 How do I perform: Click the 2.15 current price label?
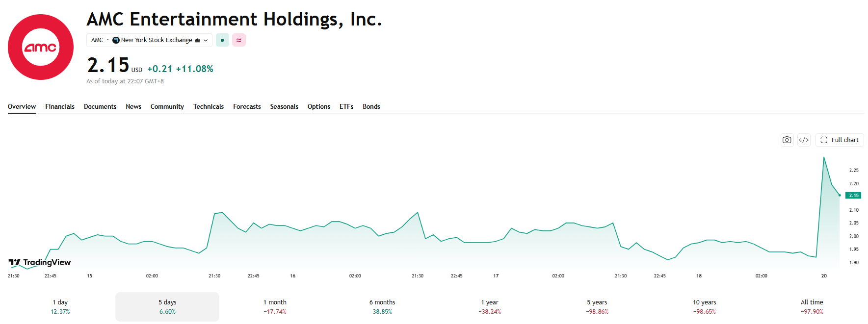[x=854, y=195]
